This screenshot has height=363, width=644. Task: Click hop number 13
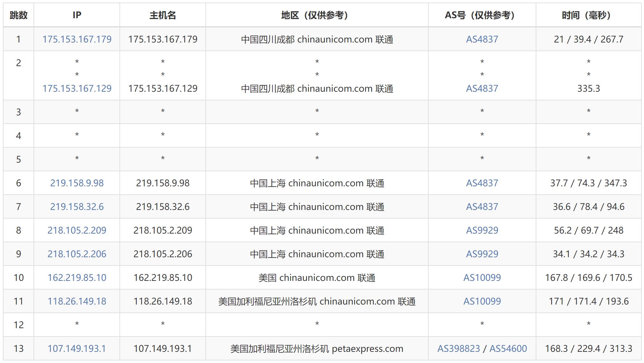point(19,349)
